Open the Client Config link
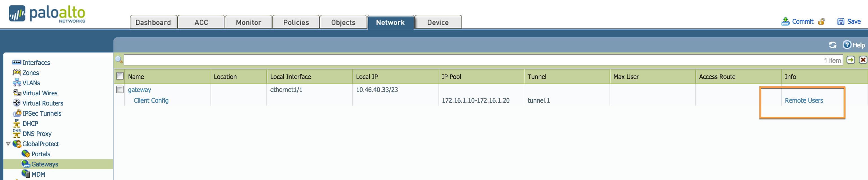This screenshot has height=180, width=868. click(151, 100)
